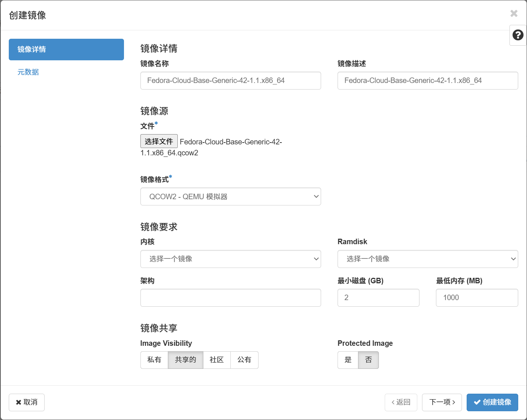Click the 创建镜像 submit button
The width and height of the screenshot is (527, 420).
[x=492, y=402]
